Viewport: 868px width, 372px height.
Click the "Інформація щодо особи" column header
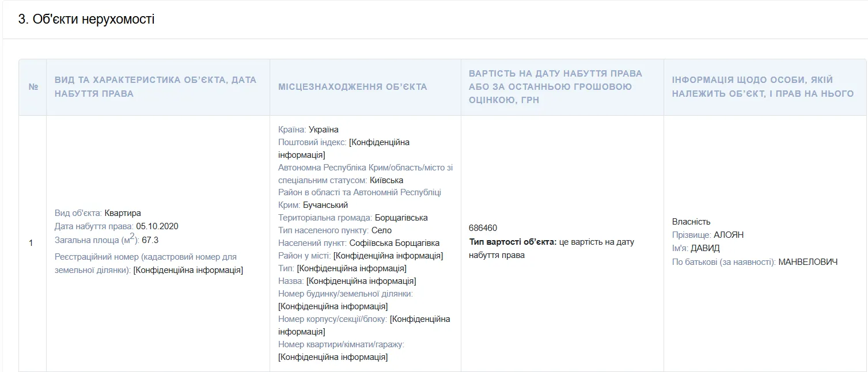pyautogui.click(x=763, y=86)
